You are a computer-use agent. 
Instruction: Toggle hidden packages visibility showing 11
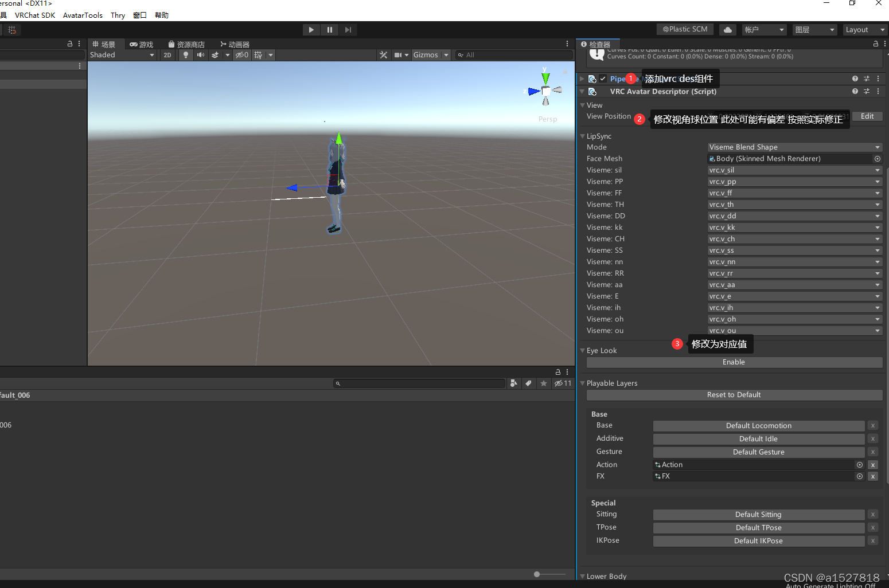(x=563, y=383)
